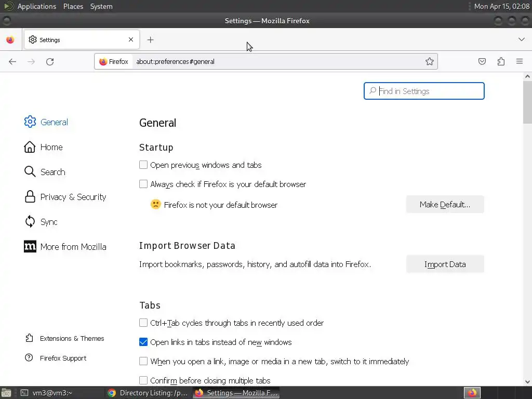Expand the list all tabs chevron
Screen dimensions: 532x399
(x=522, y=39)
